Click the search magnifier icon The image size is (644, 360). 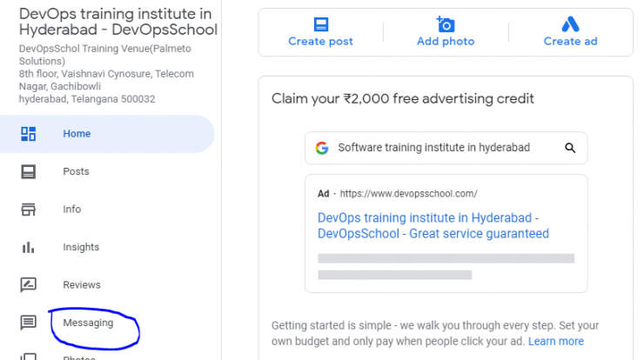(x=570, y=148)
